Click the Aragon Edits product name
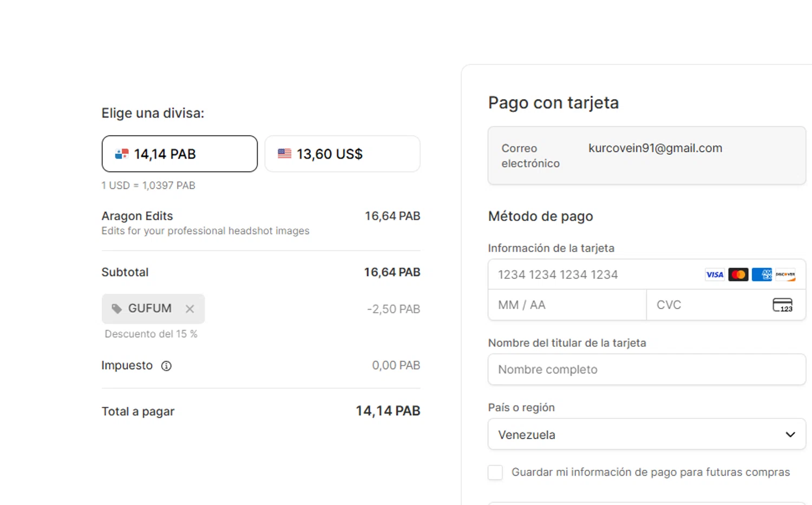 (x=137, y=216)
